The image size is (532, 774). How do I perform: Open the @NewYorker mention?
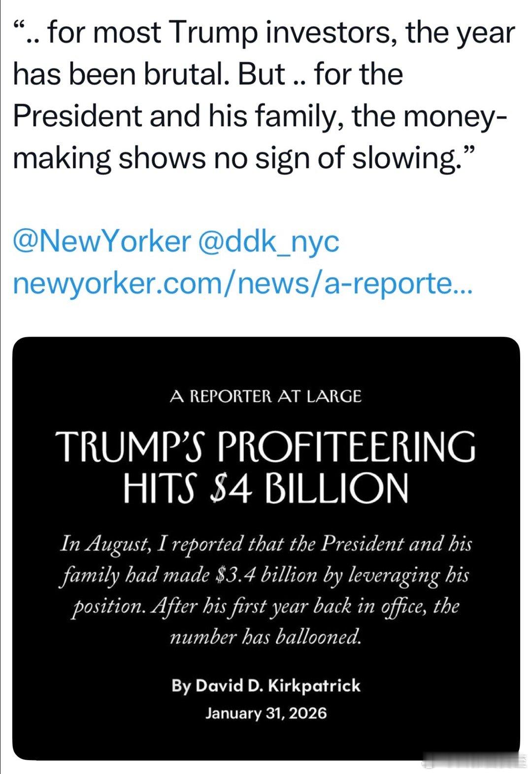[x=102, y=242]
